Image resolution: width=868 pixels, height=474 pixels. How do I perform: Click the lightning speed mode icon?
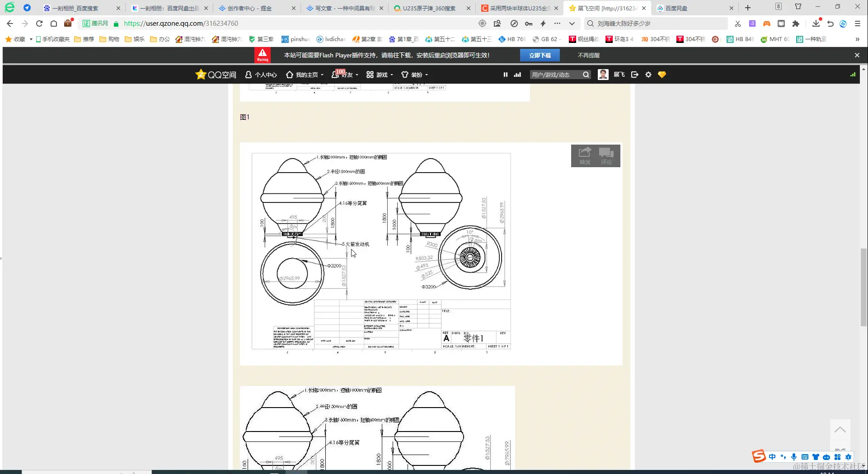click(543, 23)
